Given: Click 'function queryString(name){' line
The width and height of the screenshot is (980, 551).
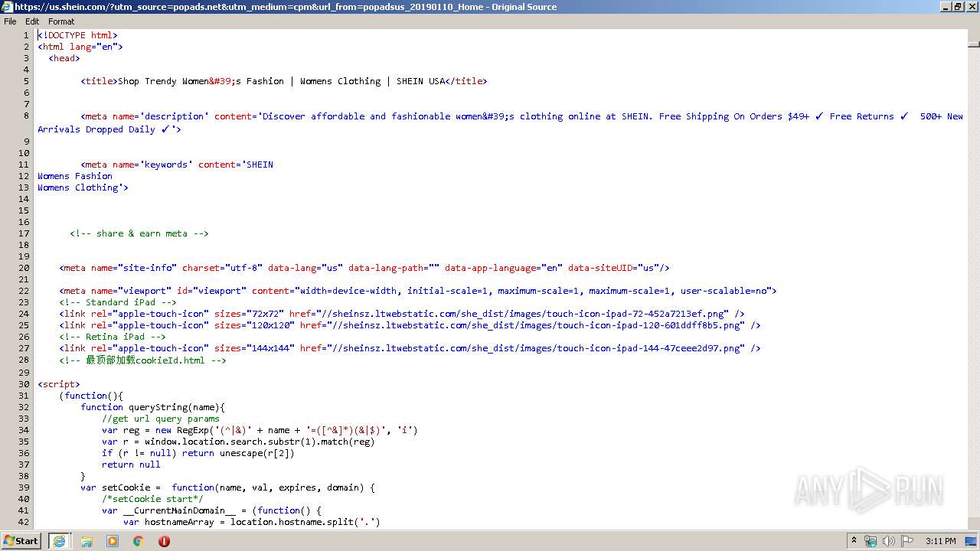Looking at the screenshot, I should [153, 407].
